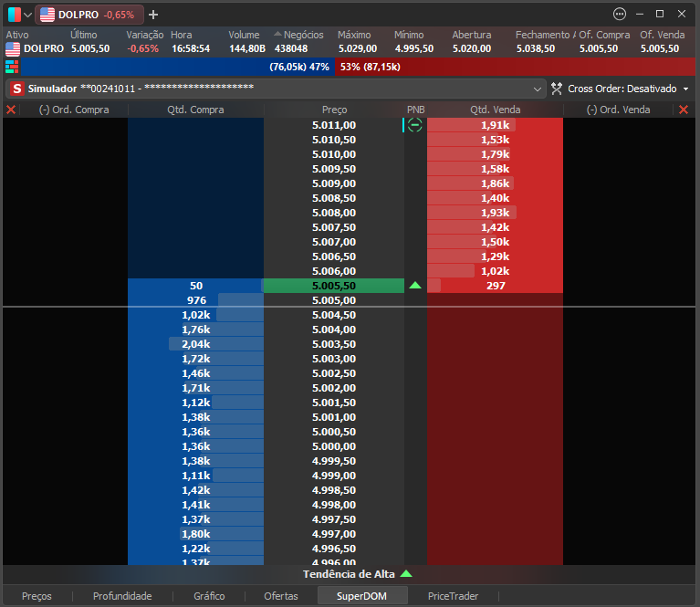
Task: Open the dropdown arrow beside the app logo
Action: pos(27,15)
